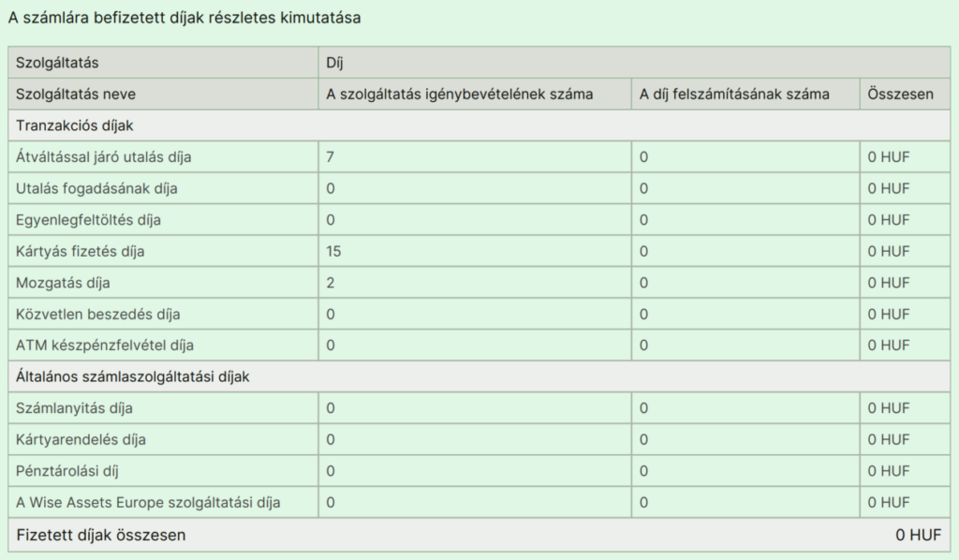Click "Általános számlaszolgáltatási díjak" section heading
Image resolution: width=959 pixels, height=560 pixels.
[135, 376]
